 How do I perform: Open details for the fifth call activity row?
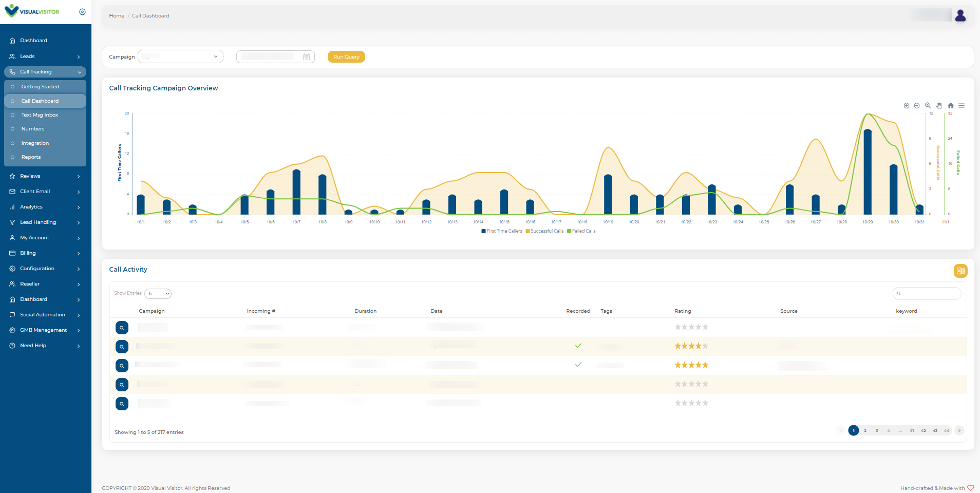tap(122, 404)
